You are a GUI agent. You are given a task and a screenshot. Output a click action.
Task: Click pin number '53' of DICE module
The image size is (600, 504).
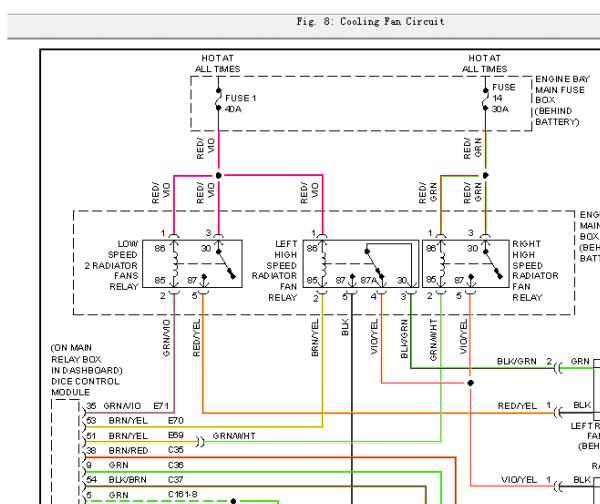[91, 421]
